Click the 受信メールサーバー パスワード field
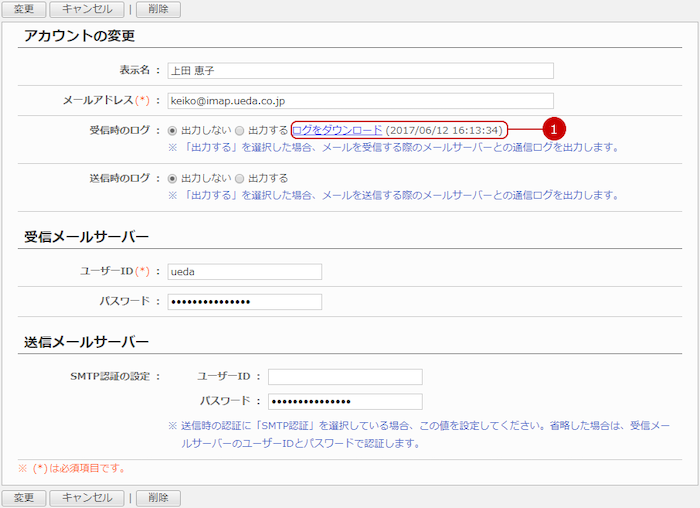Image resolution: width=700 pixels, height=508 pixels. [x=245, y=302]
